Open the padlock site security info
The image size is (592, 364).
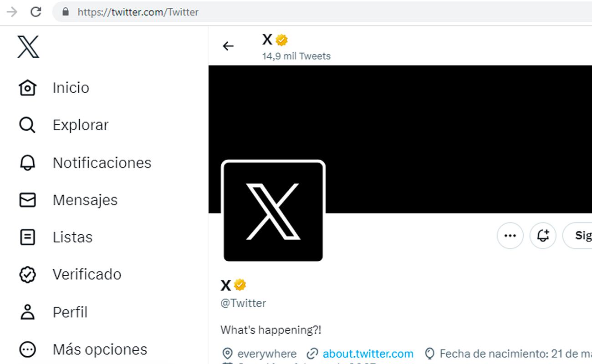pos(65,12)
